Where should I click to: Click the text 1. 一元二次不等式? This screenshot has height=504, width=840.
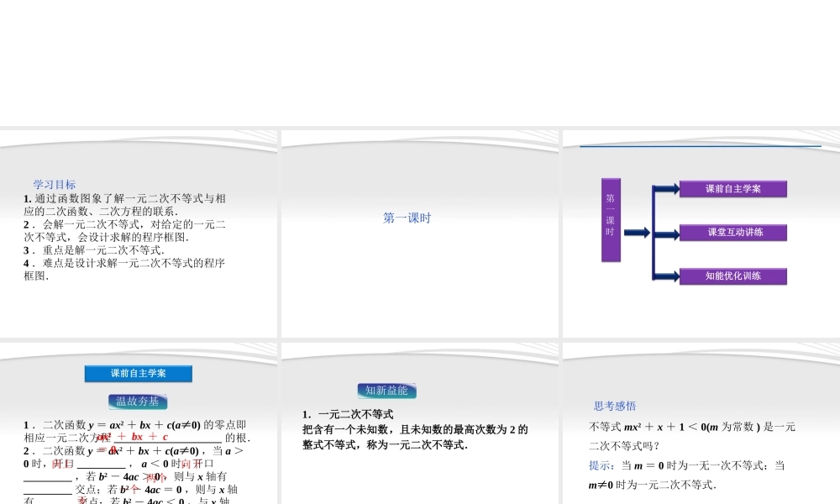(x=348, y=414)
